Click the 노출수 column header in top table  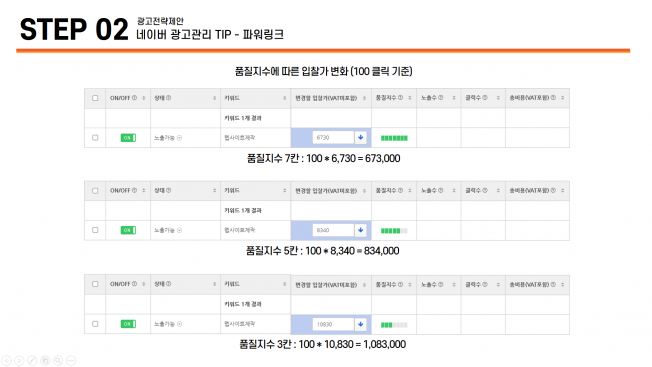[432, 98]
